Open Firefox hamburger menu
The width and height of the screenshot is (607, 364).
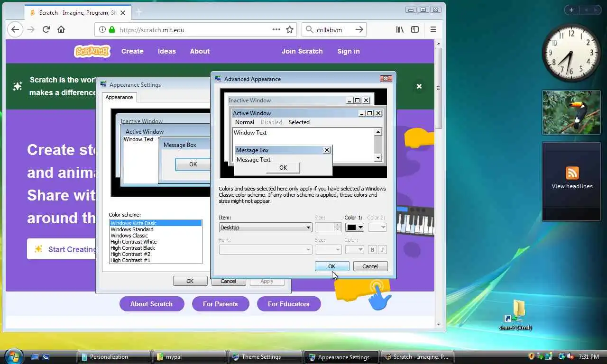[433, 29]
